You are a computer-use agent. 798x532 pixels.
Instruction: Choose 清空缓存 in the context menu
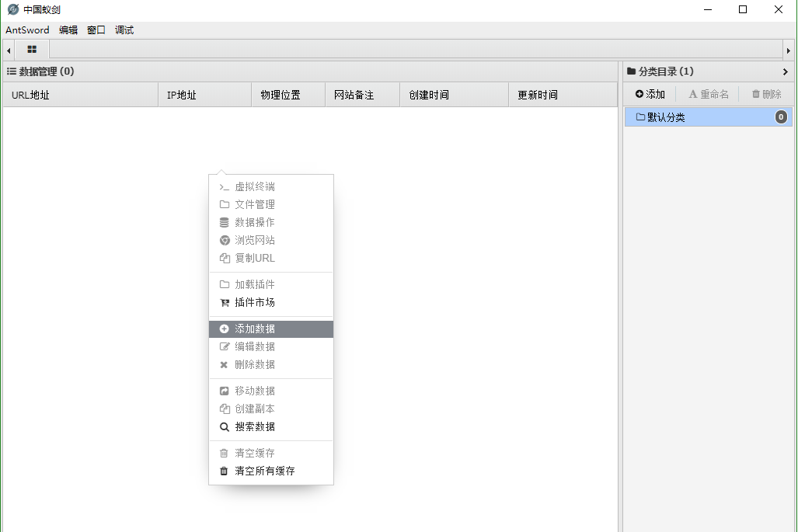click(x=270, y=453)
